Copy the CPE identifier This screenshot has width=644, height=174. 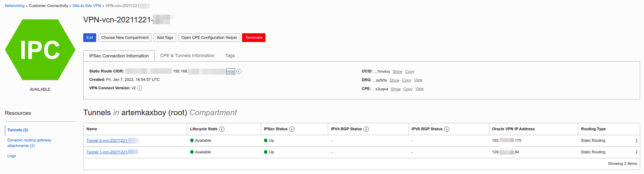pyautogui.click(x=408, y=89)
